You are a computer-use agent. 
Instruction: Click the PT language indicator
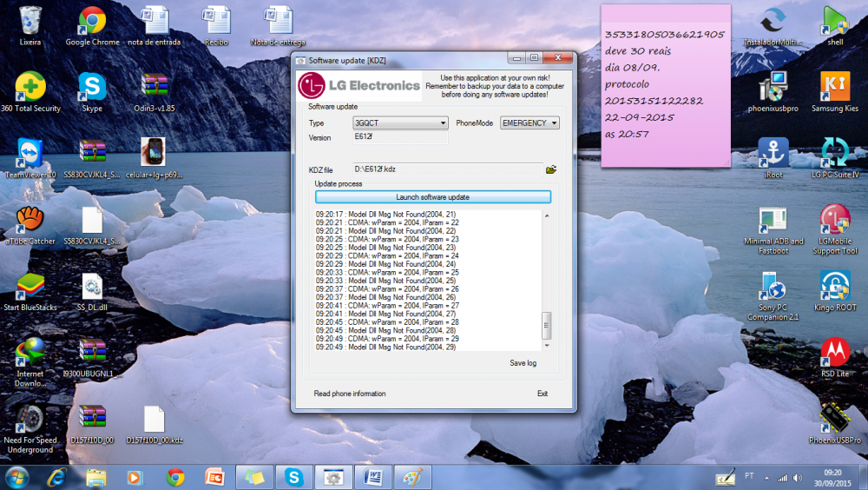click(749, 475)
